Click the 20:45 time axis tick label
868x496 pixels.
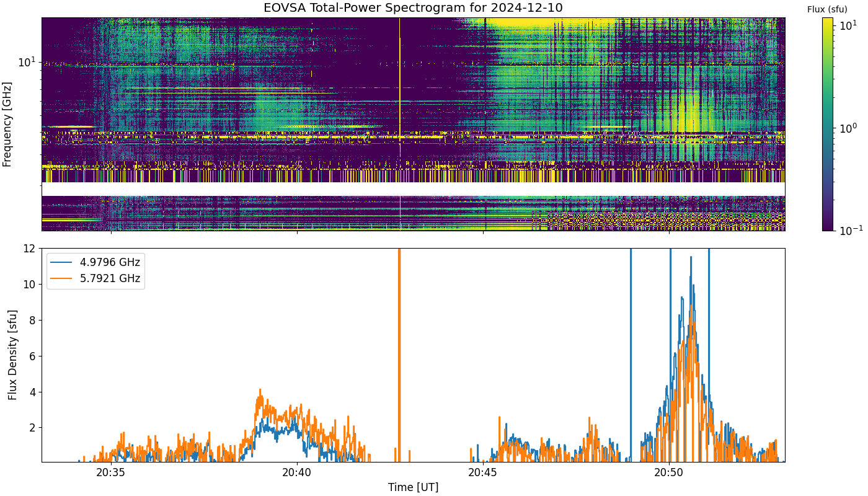coord(483,472)
